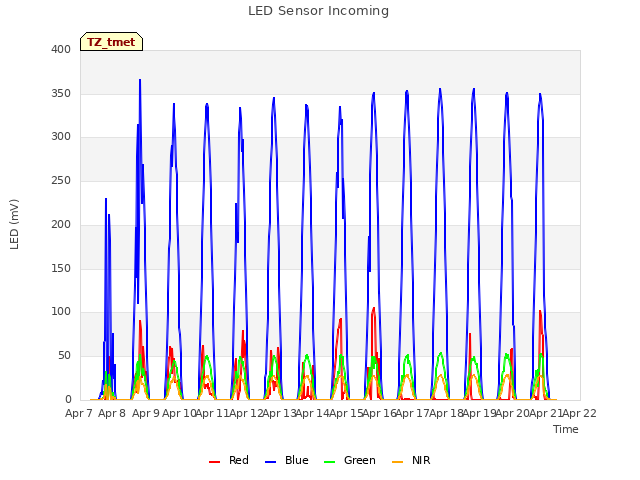Toggle the Blue series legend entry

(287, 460)
